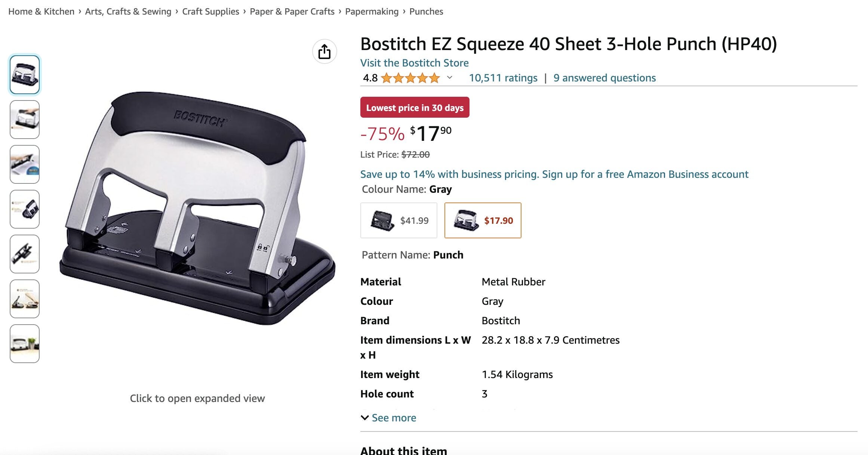This screenshot has height=455, width=868.
Task: Open last thumbnail showing punch on desk
Action: coord(25,344)
